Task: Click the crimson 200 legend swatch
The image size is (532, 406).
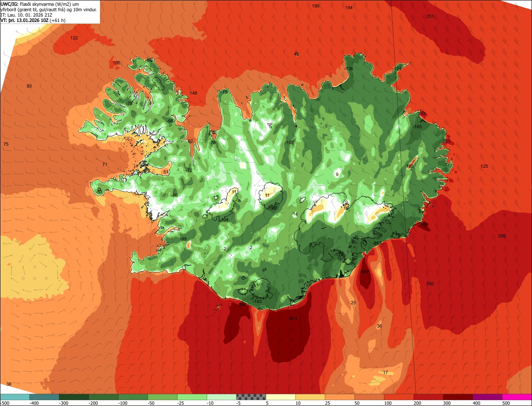Action: (x=428, y=397)
